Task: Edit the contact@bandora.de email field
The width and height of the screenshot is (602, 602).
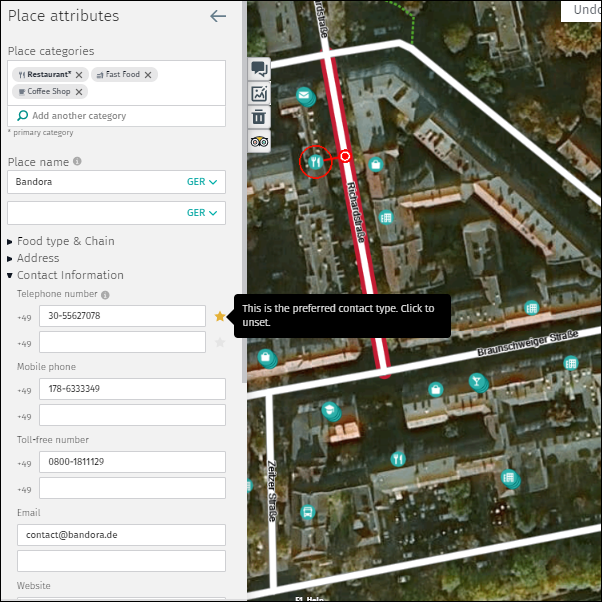Action: [x=121, y=535]
